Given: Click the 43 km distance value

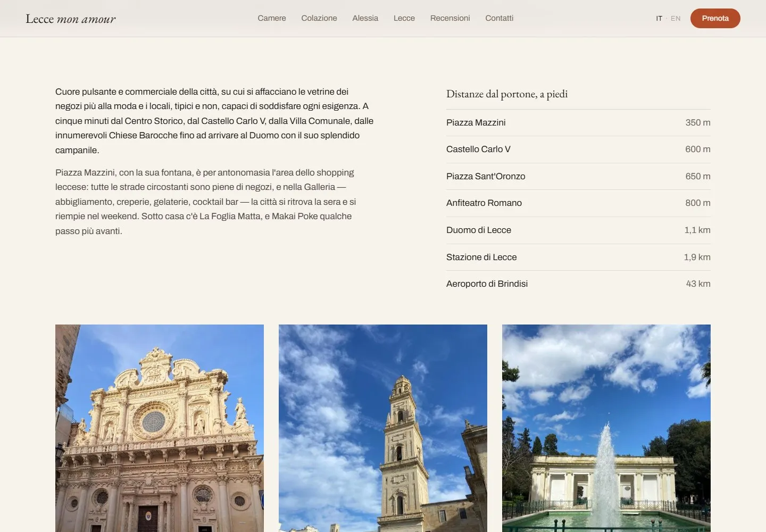Looking at the screenshot, I should pyautogui.click(x=698, y=284).
